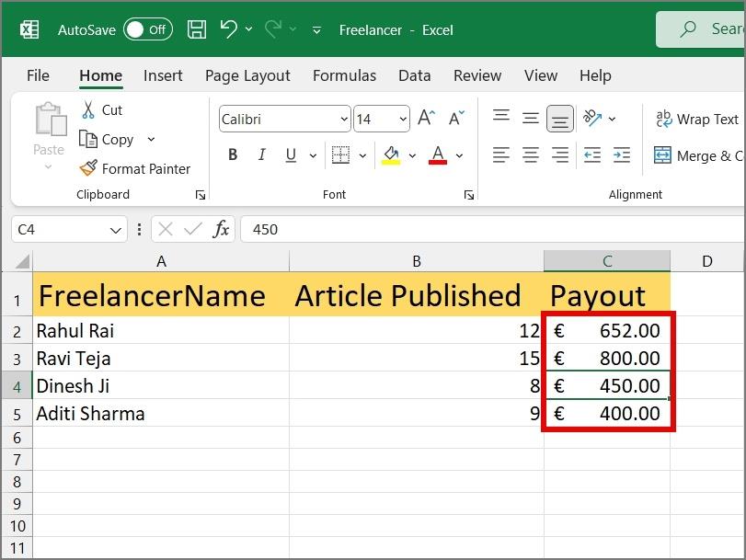
Task: Click the Select All corner triangle
Action: click(x=21, y=261)
